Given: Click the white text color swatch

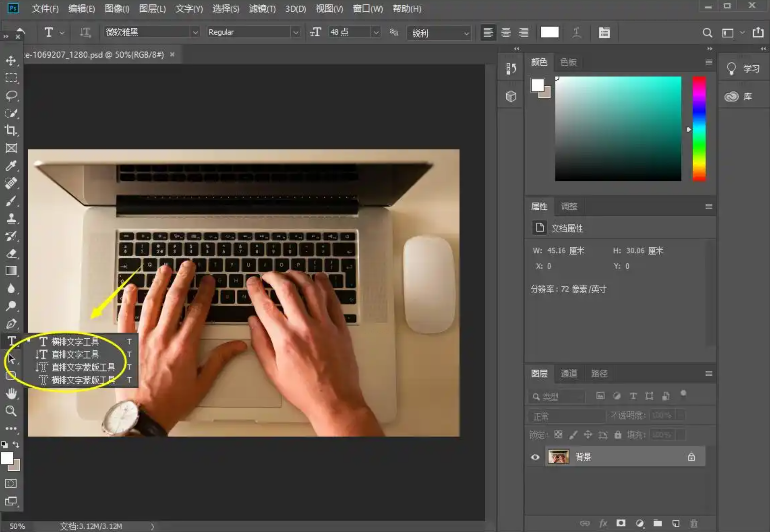Looking at the screenshot, I should (x=550, y=33).
